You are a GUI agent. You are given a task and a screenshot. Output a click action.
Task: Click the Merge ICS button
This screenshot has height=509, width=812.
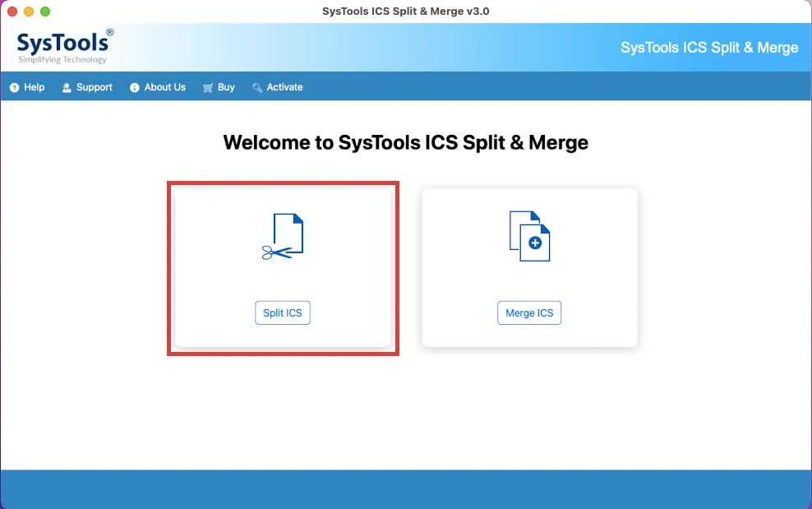529,312
